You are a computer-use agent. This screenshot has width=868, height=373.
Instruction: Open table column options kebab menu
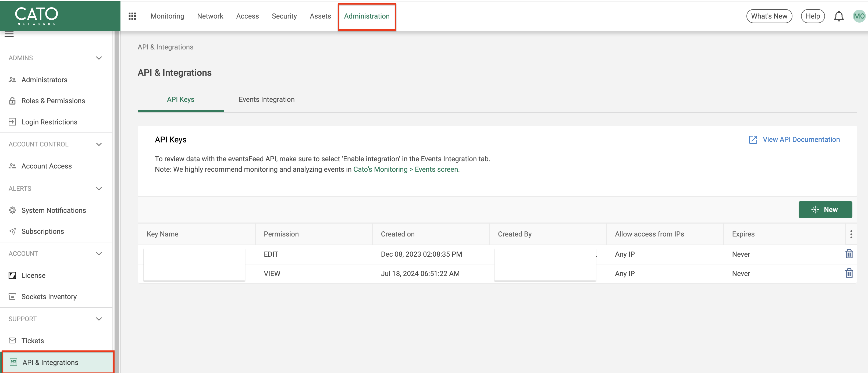click(851, 234)
